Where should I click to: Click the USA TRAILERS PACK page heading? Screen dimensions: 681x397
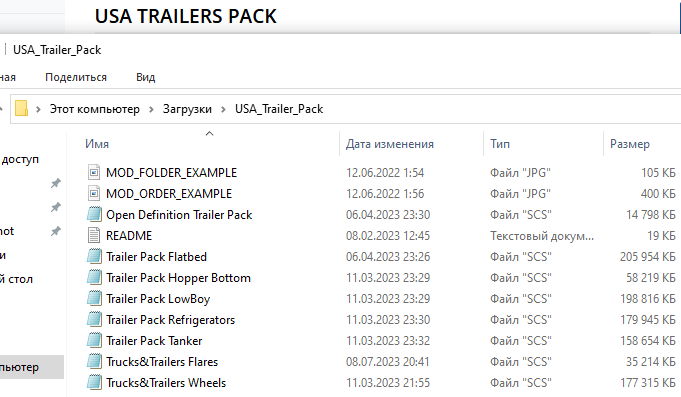click(x=185, y=17)
